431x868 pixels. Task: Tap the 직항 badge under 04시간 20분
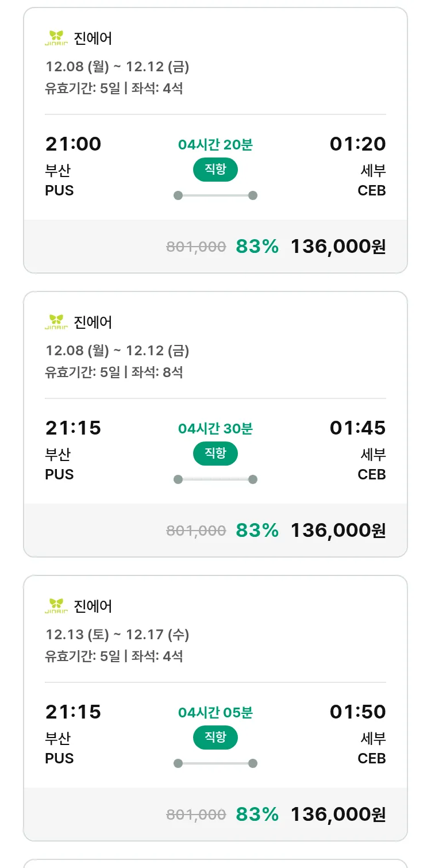coord(215,170)
